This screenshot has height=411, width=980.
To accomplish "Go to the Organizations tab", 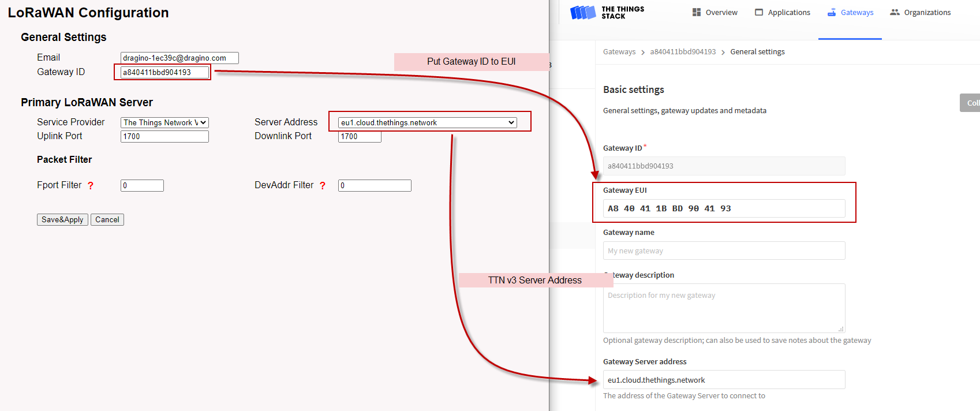I will pos(920,12).
